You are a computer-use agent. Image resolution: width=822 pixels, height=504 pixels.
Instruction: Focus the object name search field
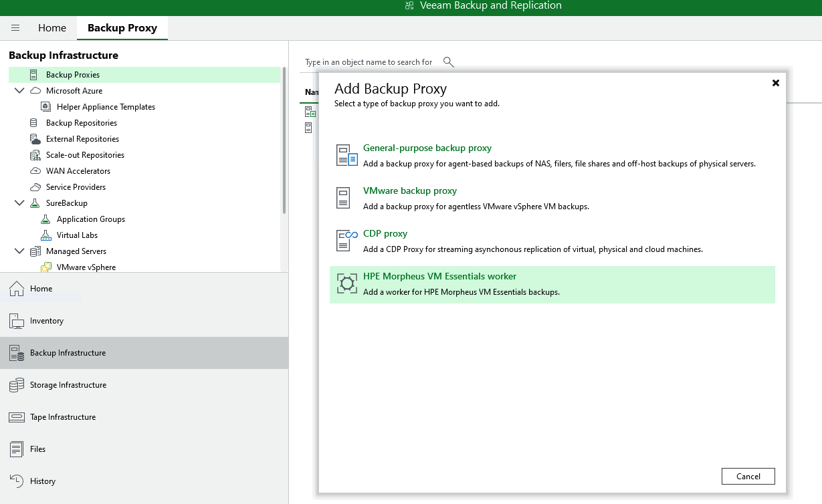tap(370, 62)
